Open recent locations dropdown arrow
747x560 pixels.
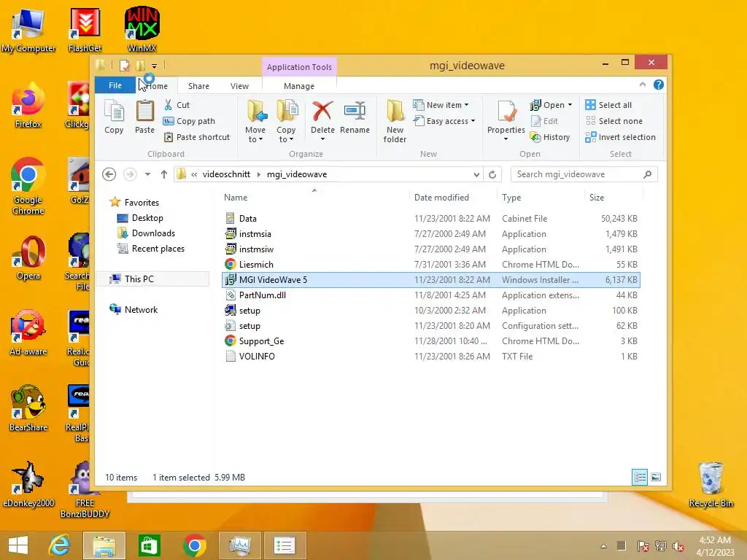pos(147,174)
